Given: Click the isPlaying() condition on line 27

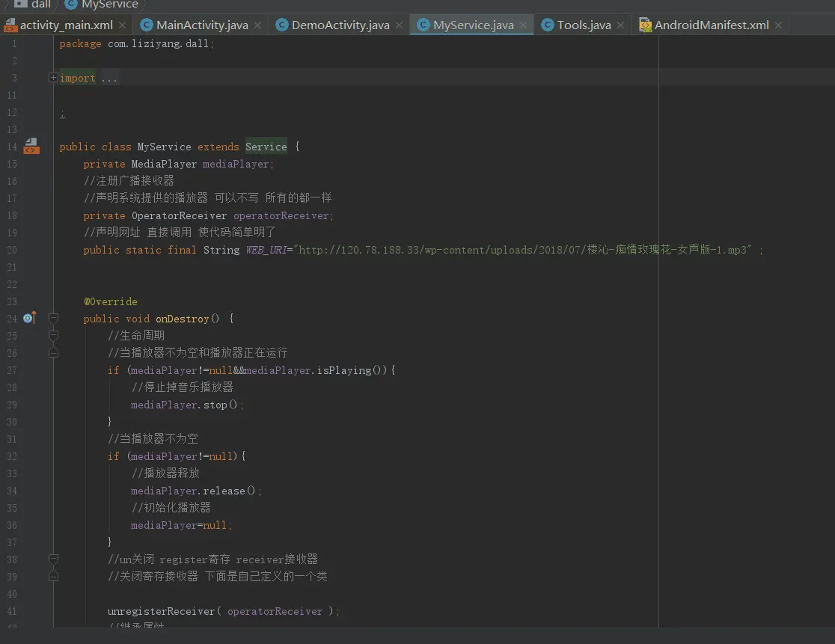Looking at the screenshot, I should (x=315, y=370).
